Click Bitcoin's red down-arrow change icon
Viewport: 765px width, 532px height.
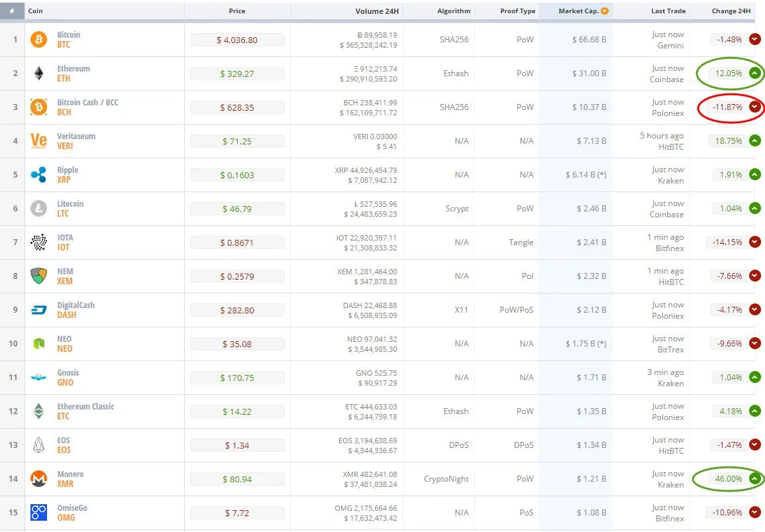(x=755, y=39)
